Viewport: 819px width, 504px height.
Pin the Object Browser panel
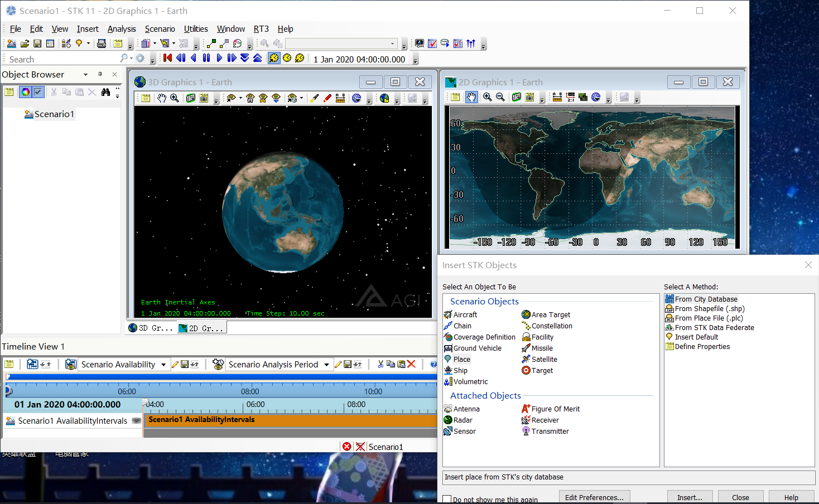(x=100, y=74)
